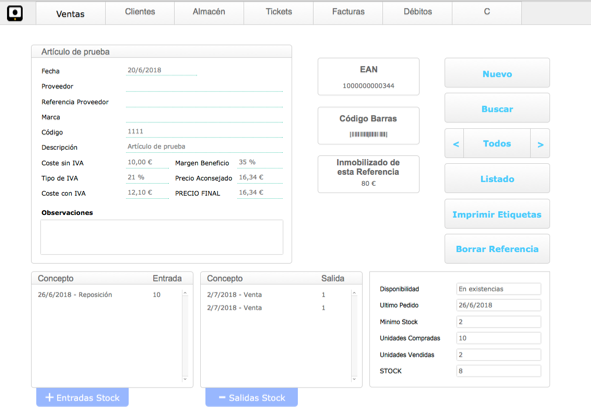The width and height of the screenshot is (591, 419).
Task: Open the Clientes tab
Action: (x=140, y=12)
